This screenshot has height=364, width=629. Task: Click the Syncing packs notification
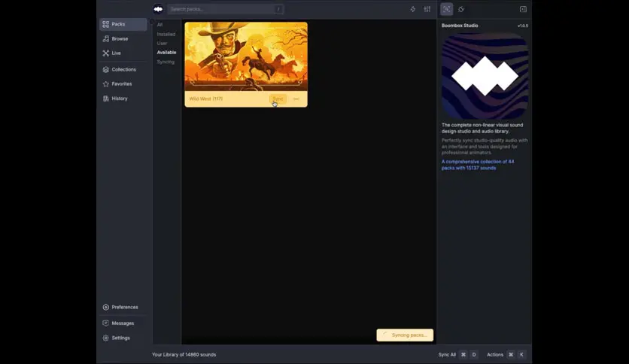(405, 335)
